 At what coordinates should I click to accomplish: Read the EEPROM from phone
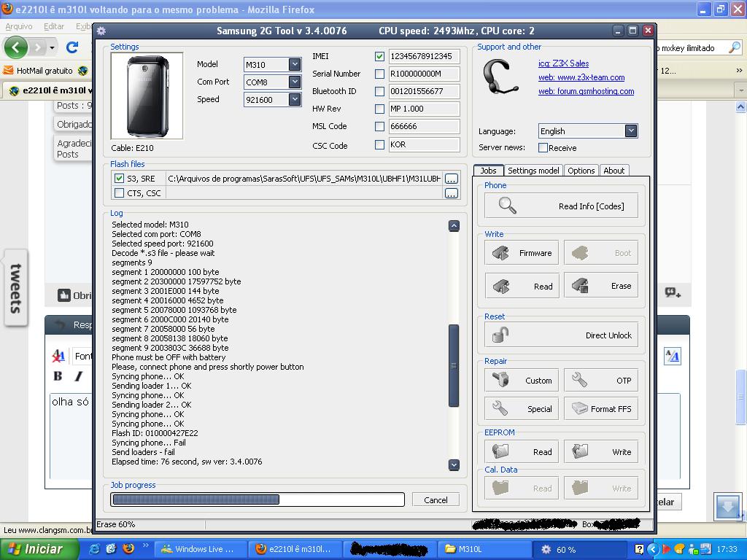coord(522,451)
